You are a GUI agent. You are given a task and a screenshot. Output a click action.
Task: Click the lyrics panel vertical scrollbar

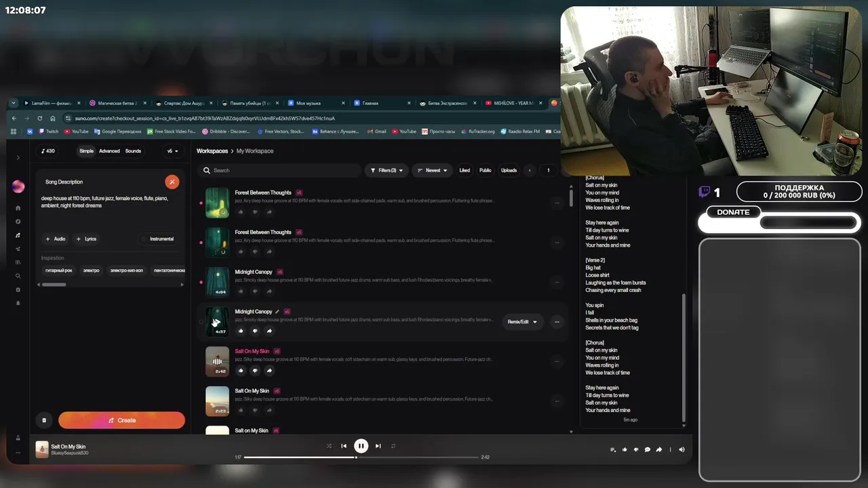point(684,357)
